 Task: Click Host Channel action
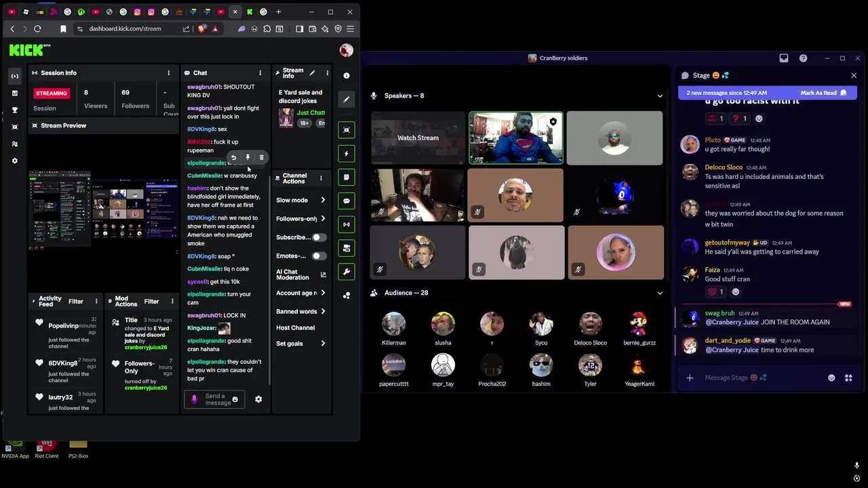pos(295,327)
